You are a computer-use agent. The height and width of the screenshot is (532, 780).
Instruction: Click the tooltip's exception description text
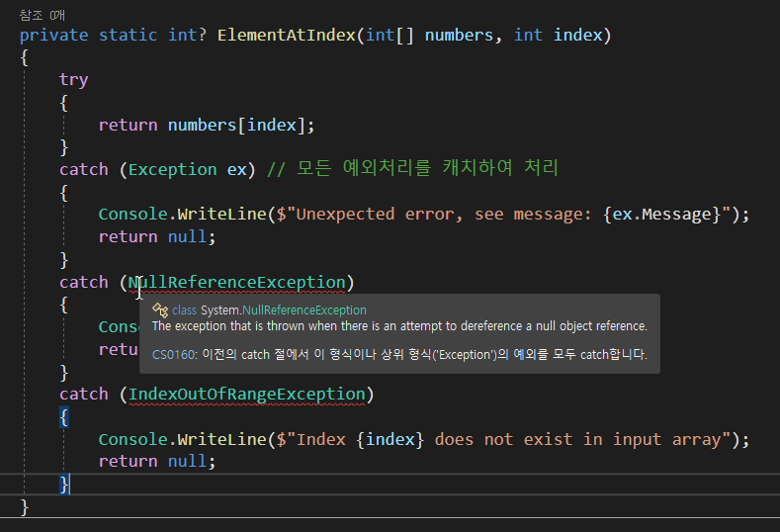coord(399,325)
